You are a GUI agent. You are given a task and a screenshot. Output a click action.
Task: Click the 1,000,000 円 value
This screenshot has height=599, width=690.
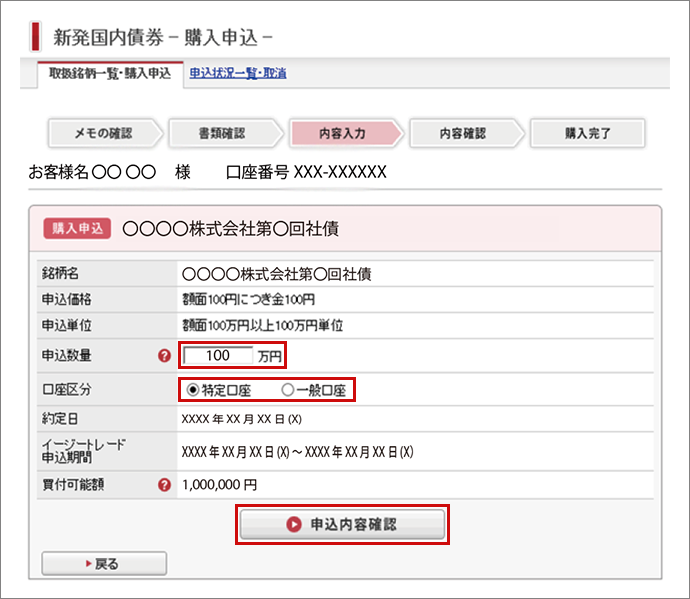point(219,485)
